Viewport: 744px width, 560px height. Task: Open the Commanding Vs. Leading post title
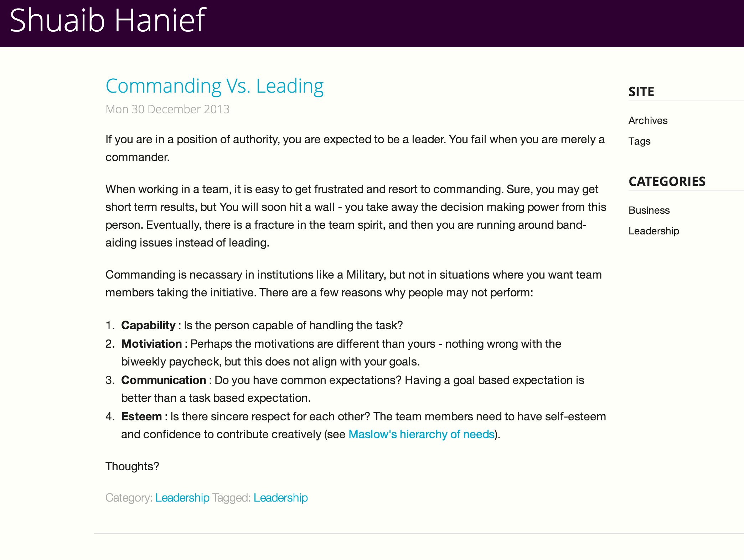[215, 86]
